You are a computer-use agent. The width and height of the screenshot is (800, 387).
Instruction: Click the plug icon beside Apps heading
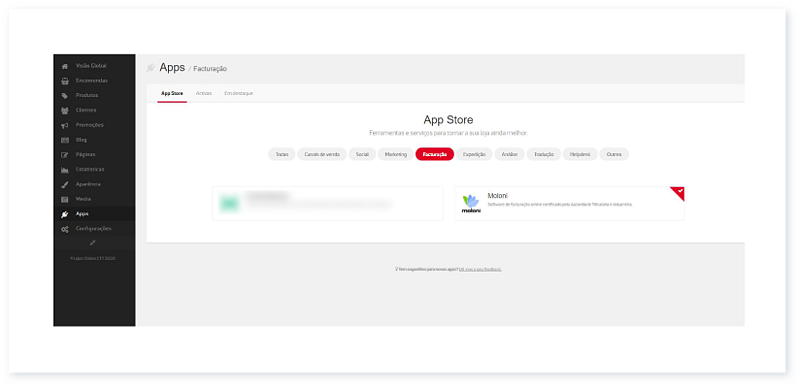coord(151,68)
